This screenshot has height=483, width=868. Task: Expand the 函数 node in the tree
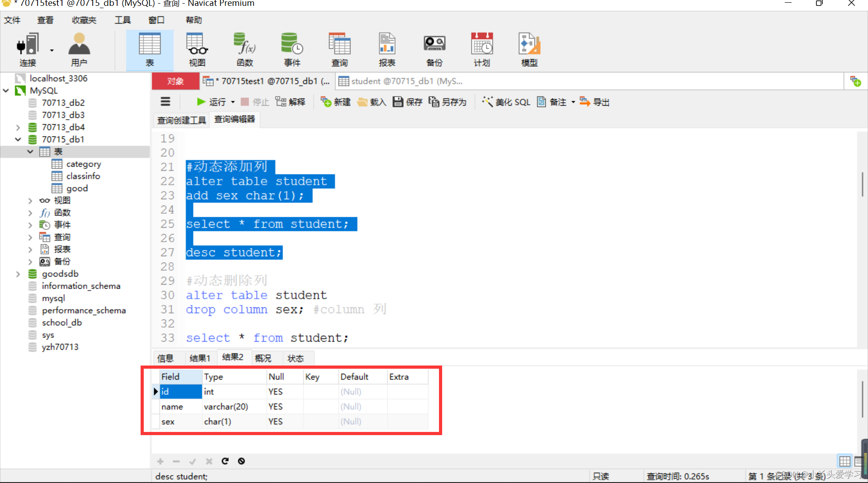(x=30, y=213)
